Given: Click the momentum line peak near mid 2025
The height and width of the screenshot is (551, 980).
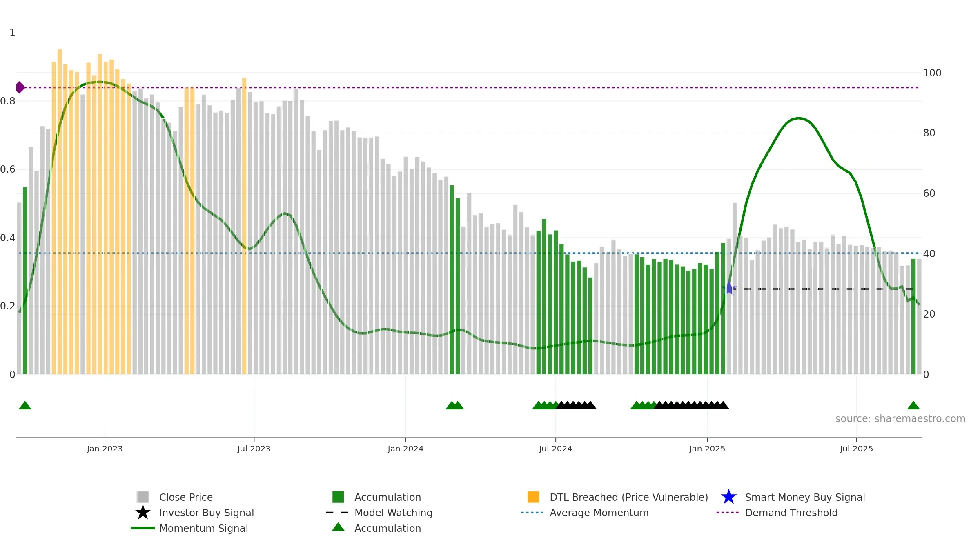Looking at the screenshot, I should [x=799, y=118].
